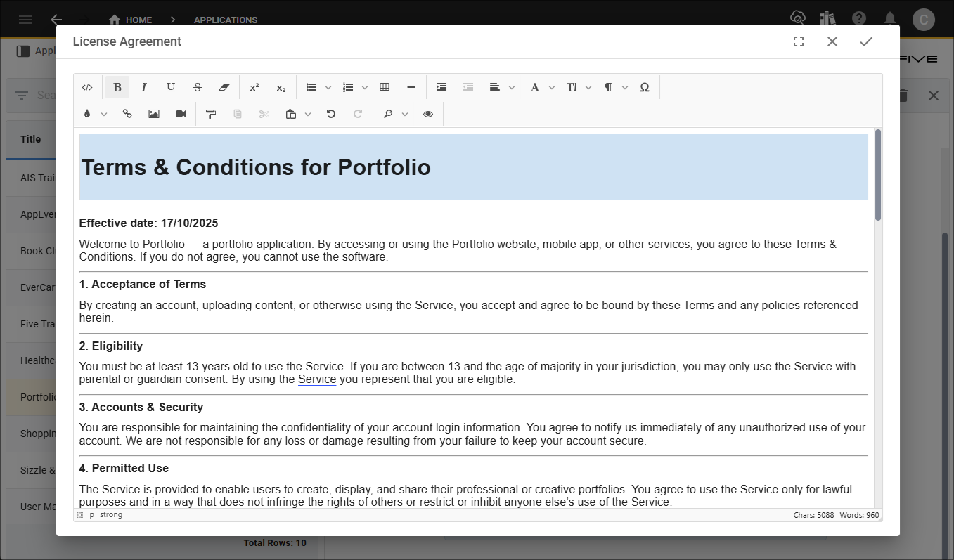Save the License Agreement with the checkmark

[x=866, y=41]
